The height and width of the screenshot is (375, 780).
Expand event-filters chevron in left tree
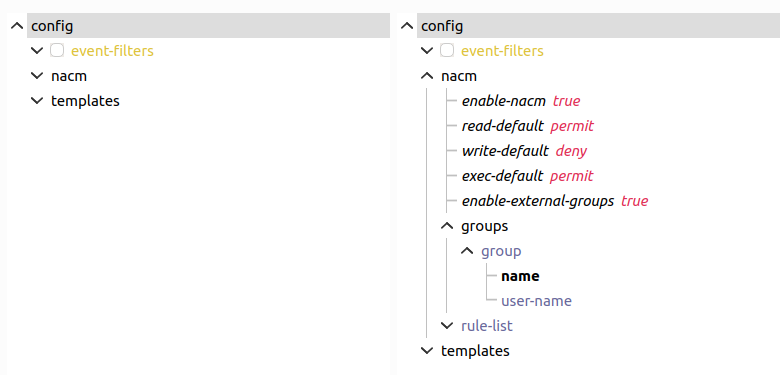tap(37, 51)
